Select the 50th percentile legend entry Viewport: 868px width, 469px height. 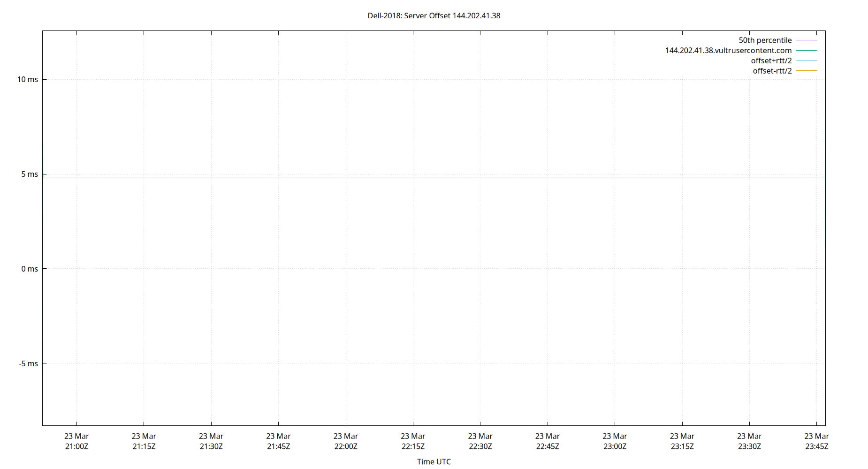764,40
